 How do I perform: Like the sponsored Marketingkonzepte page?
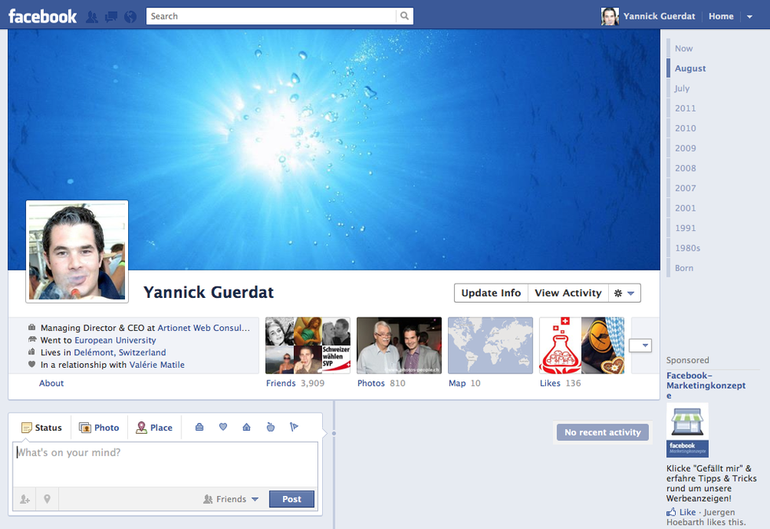(688, 512)
